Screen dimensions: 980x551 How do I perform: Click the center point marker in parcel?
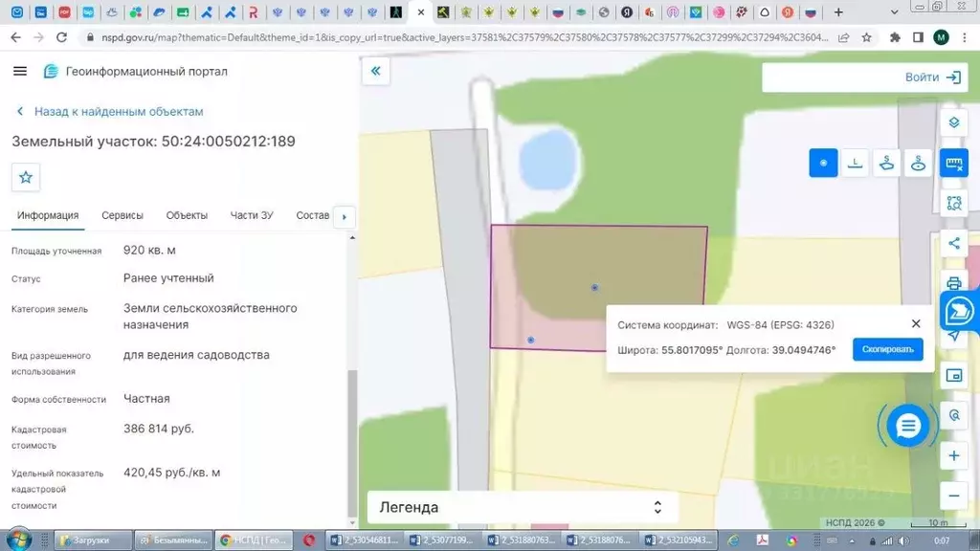(x=594, y=287)
